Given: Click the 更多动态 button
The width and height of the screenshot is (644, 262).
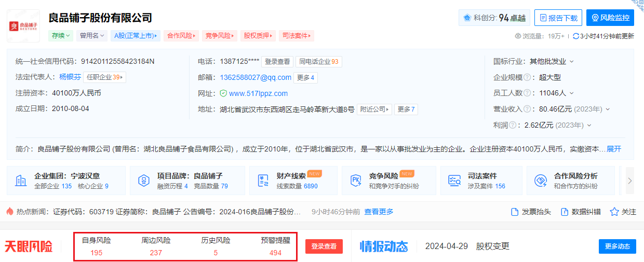Looking at the screenshot, I should coord(618,246).
